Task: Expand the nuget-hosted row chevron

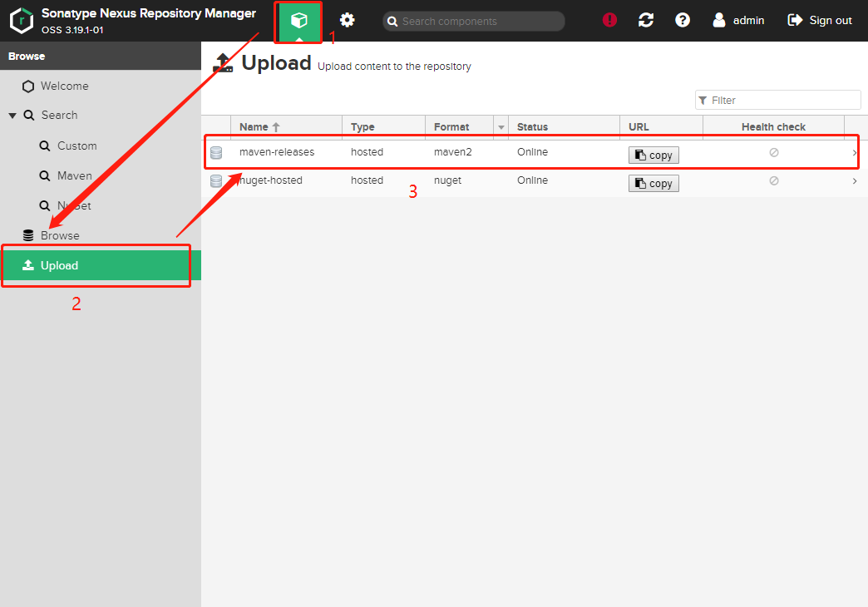Action: [x=854, y=181]
